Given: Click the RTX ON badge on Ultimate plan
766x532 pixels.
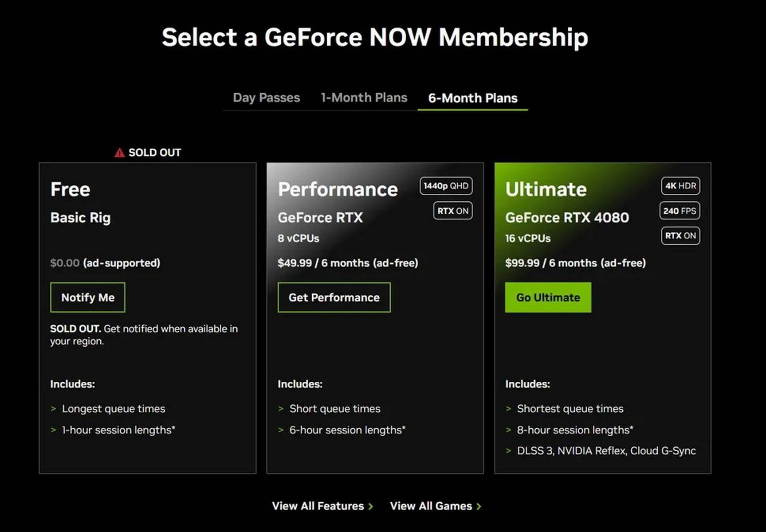Looking at the screenshot, I should pyautogui.click(x=680, y=236).
